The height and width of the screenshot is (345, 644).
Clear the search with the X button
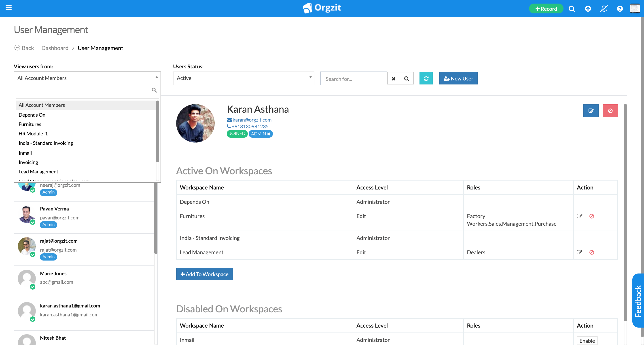[394, 79]
